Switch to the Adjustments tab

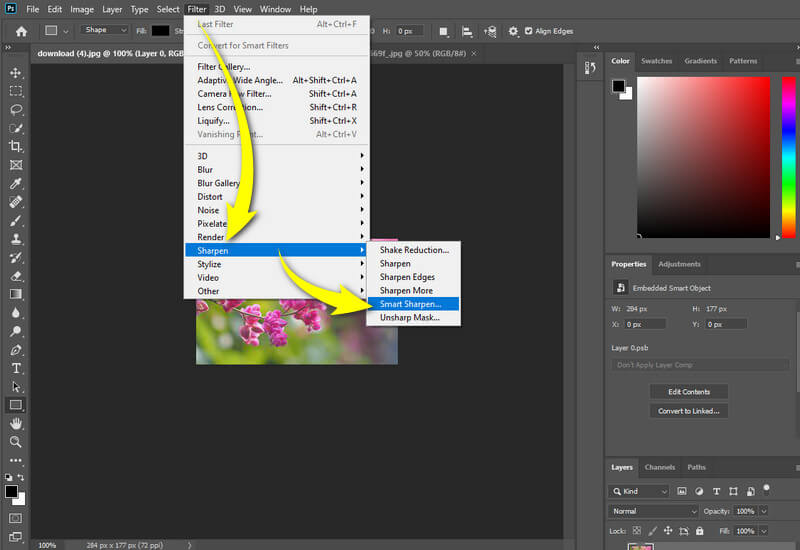tap(679, 264)
